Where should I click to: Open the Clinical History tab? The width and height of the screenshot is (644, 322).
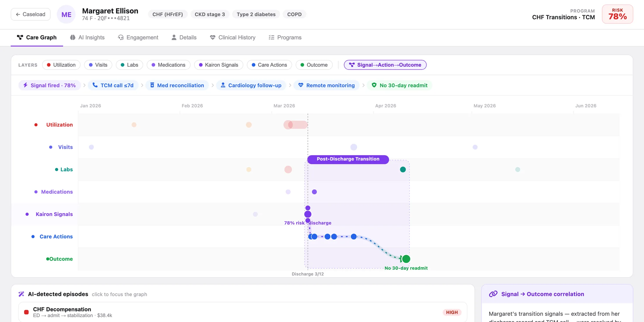coord(233,37)
